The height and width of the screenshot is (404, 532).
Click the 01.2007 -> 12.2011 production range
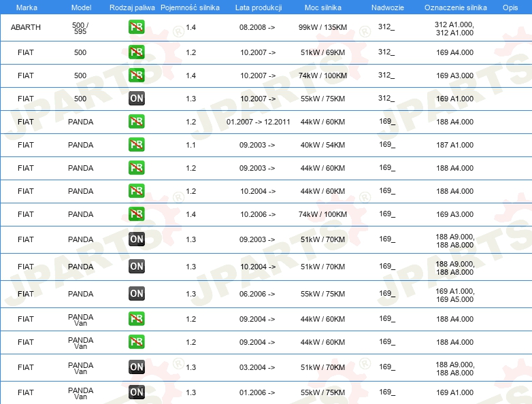tap(259, 122)
